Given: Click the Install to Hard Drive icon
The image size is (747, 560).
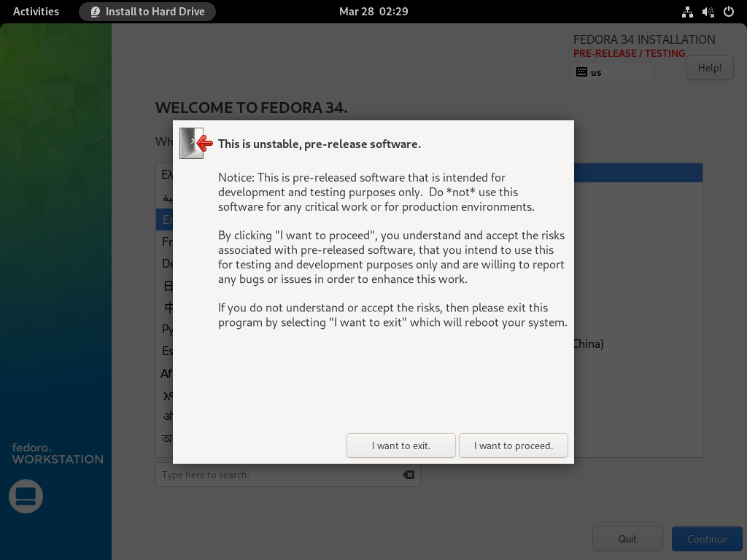Looking at the screenshot, I should tap(94, 11).
